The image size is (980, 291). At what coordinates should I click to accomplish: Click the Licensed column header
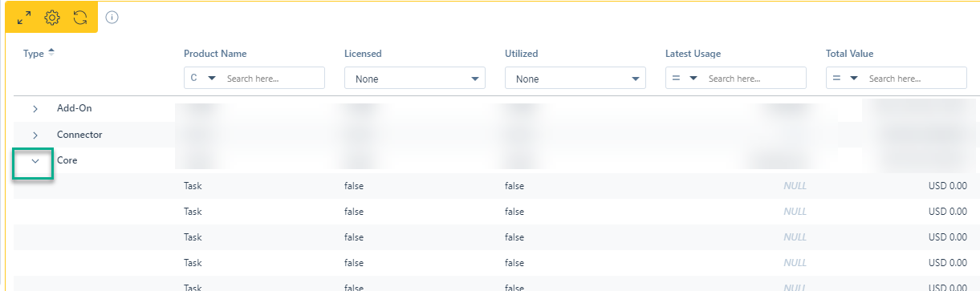[363, 54]
